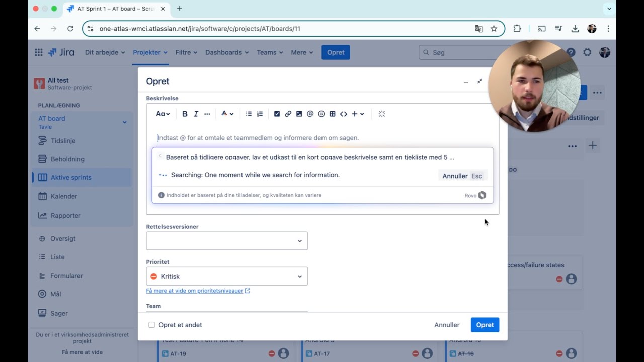Expand the AT board switcher chevron
The height and width of the screenshot is (362, 644).
coord(124,122)
